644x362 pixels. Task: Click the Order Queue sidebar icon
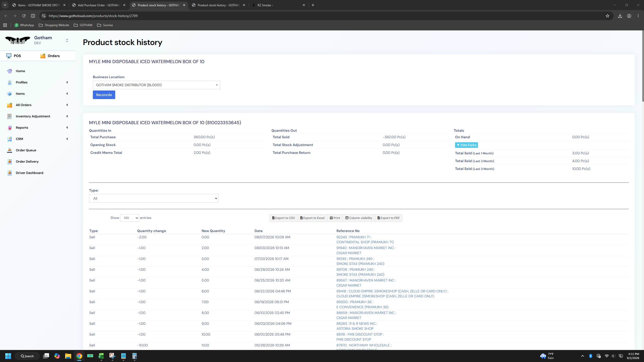[10, 150]
